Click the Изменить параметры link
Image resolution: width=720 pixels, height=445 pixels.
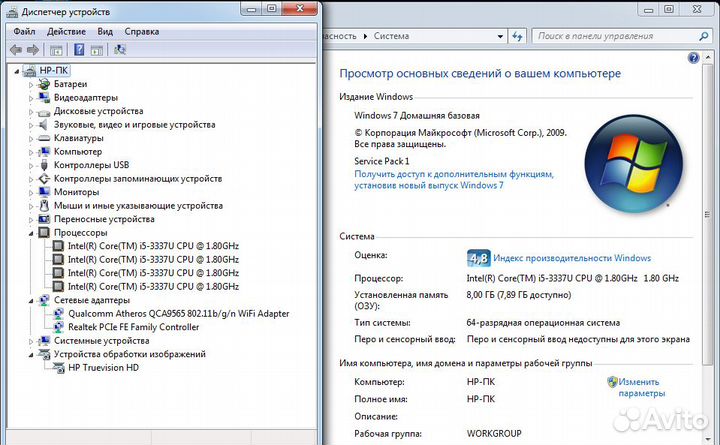pos(641,388)
